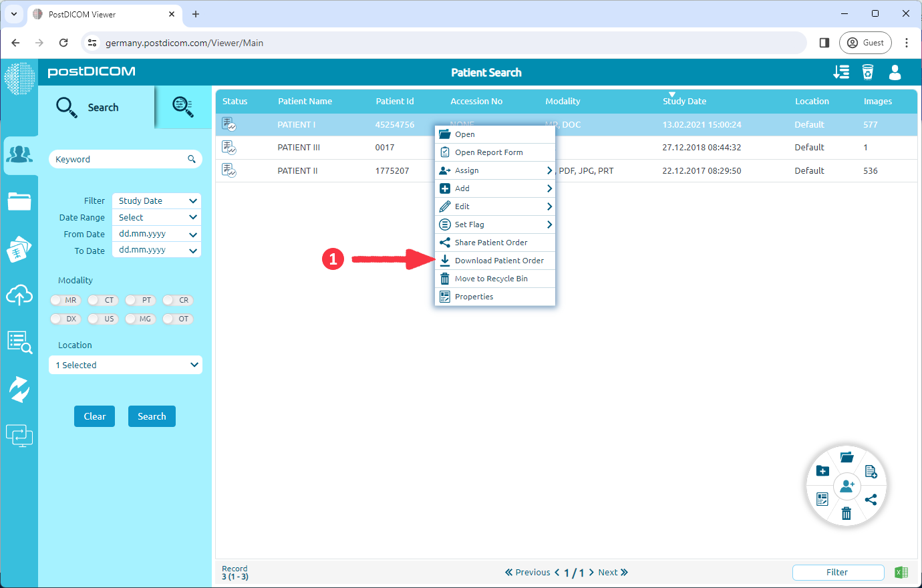Toggle the US modality filter
This screenshot has height=588, width=922.
[x=102, y=319]
